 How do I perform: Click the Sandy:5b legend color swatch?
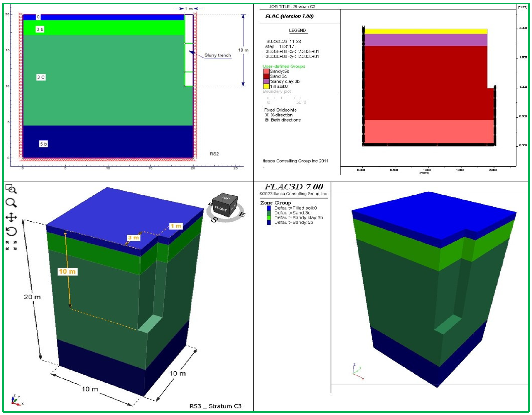(x=266, y=71)
